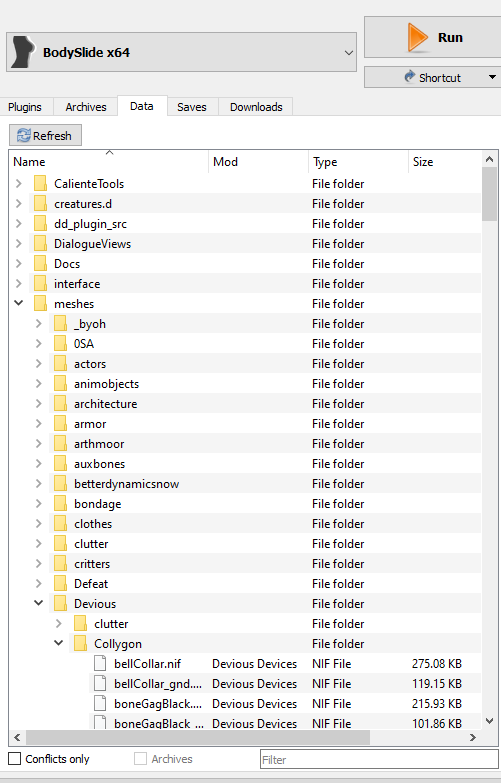Expand the DialogueViews folder
501x783 pixels.
(x=19, y=244)
